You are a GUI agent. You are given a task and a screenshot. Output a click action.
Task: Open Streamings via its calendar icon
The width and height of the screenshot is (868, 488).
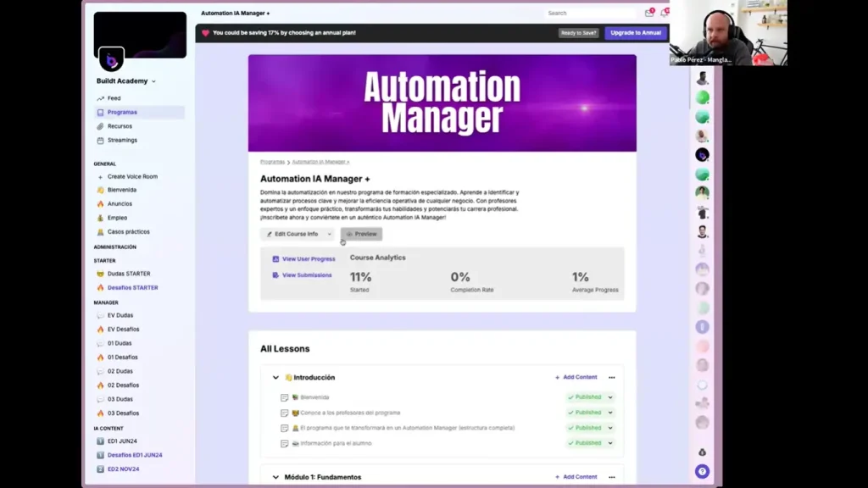[101, 139]
